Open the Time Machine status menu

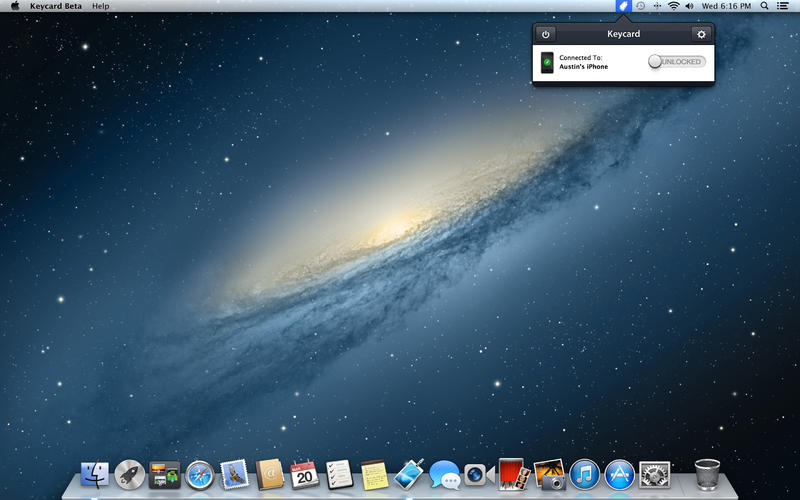[x=640, y=6]
